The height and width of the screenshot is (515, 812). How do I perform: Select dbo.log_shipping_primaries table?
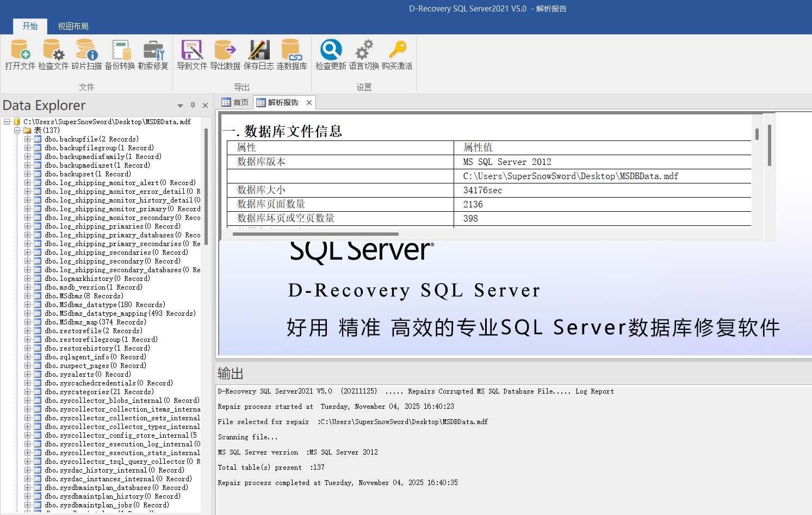pos(113,226)
